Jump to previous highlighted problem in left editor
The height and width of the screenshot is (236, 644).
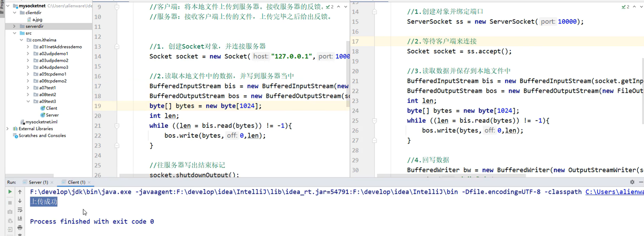[x=338, y=7]
